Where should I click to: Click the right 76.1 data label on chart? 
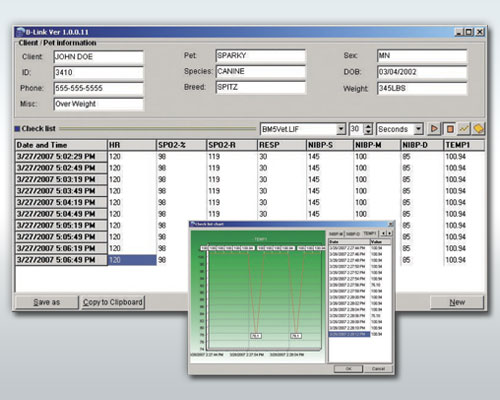(x=296, y=336)
